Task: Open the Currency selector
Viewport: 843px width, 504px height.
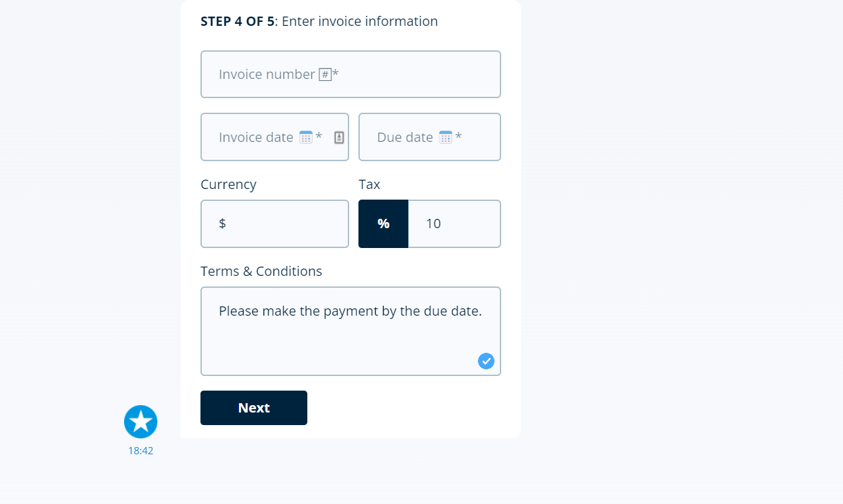Action: 274,223
